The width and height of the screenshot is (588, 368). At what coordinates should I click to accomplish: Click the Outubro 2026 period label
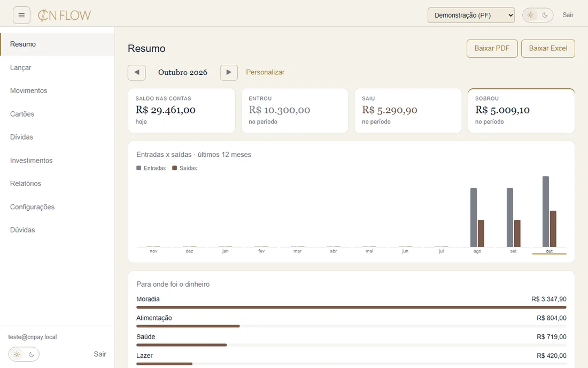tap(183, 72)
